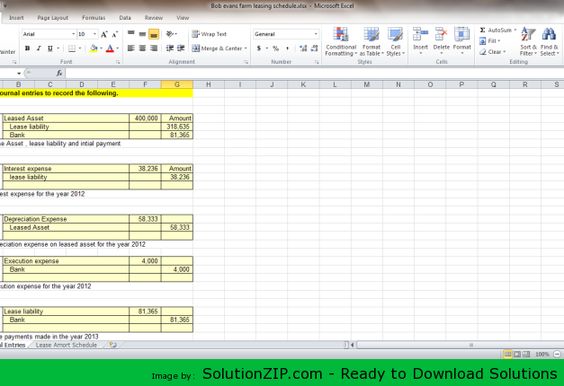
Task: Click the insert function fx button
Action: (59, 73)
